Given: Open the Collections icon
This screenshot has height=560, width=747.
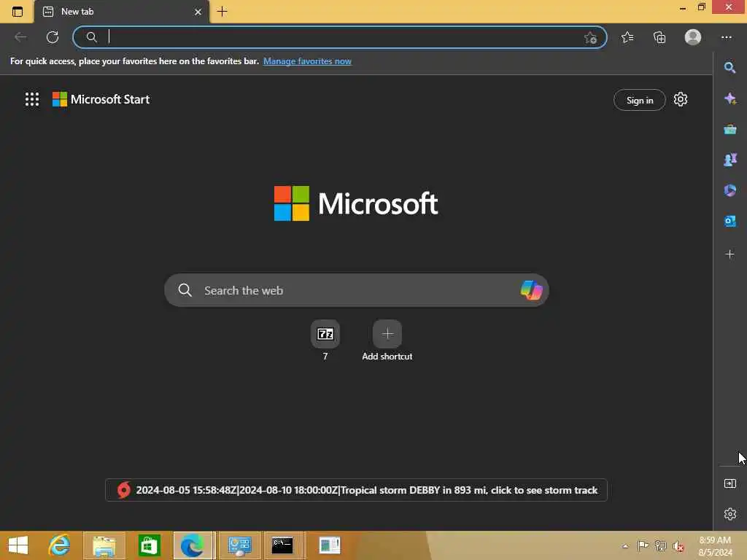Looking at the screenshot, I should pos(659,37).
